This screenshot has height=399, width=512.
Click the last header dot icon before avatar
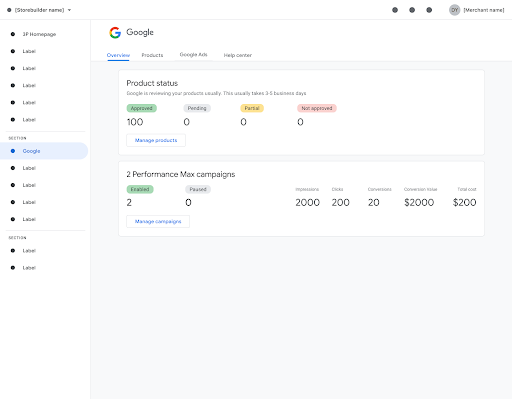coord(429,10)
